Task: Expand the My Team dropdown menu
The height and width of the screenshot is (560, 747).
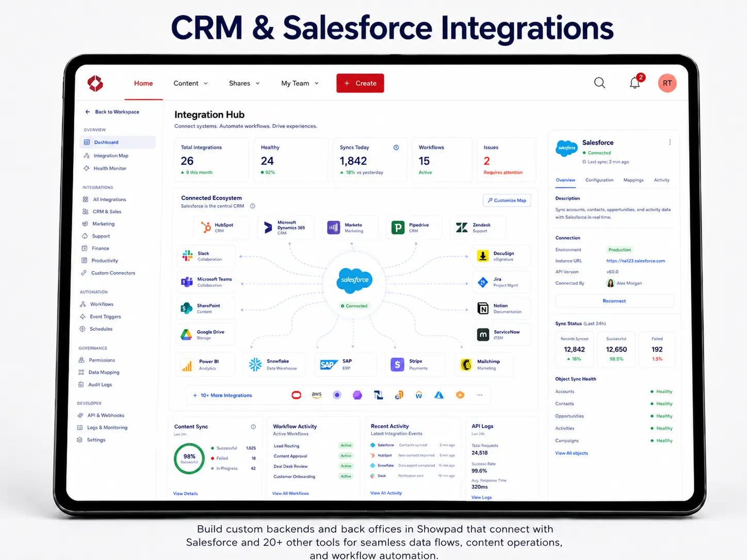Action: (x=300, y=83)
